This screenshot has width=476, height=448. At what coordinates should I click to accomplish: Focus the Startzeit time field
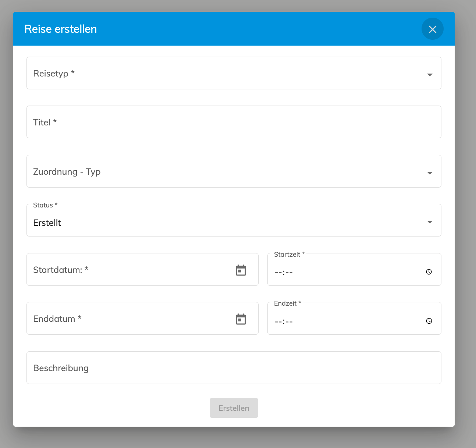pyautogui.click(x=354, y=270)
